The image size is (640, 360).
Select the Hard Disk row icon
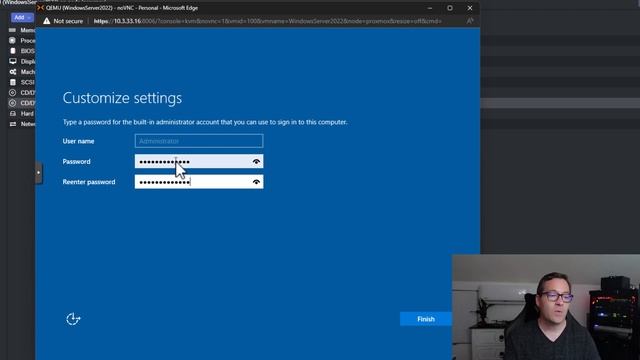(13, 113)
